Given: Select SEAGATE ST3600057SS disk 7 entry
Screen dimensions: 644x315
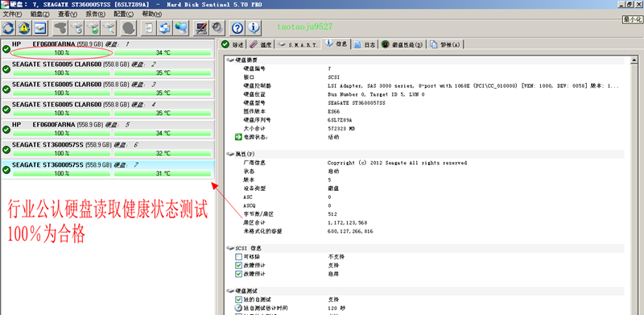Looking at the screenshot, I should point(108,169).
